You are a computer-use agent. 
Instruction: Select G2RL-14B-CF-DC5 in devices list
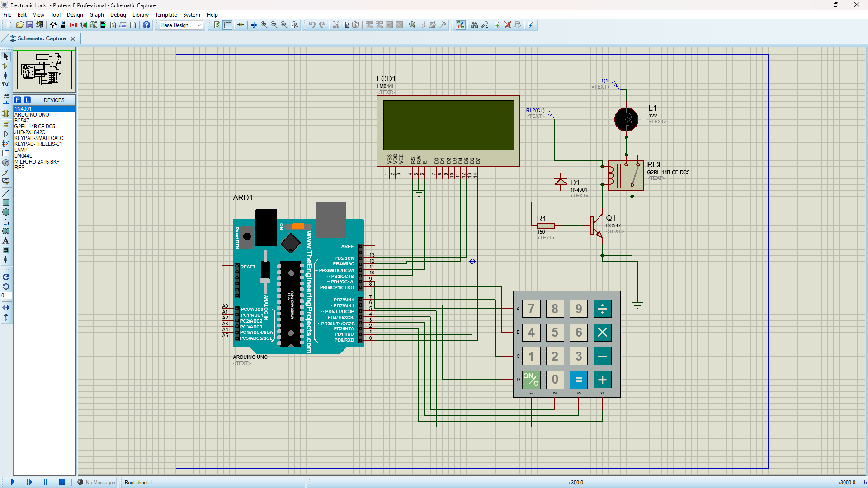[44, 127]
